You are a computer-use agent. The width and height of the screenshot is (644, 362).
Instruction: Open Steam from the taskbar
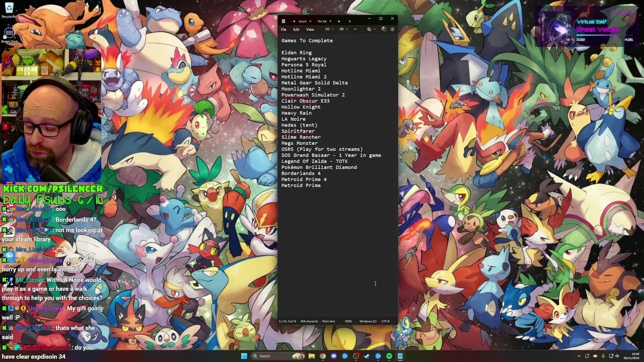point(367,356)
